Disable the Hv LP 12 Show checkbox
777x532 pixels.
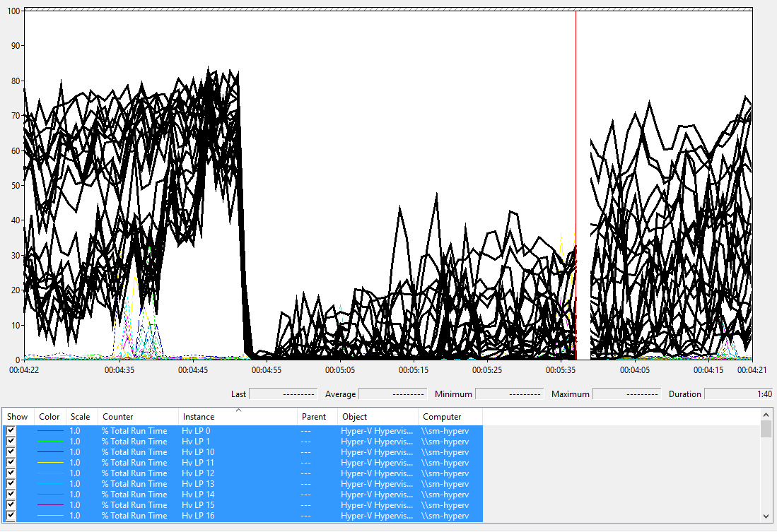[11, 473]
